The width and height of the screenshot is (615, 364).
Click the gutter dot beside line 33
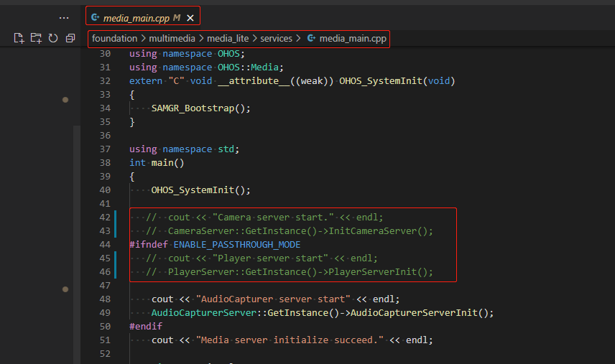[65, 99]
